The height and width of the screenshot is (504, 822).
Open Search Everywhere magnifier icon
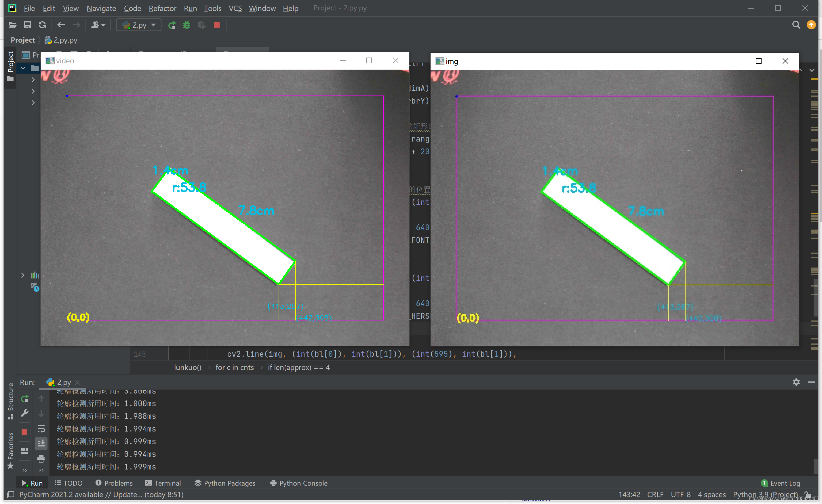[x=796, y=25]
